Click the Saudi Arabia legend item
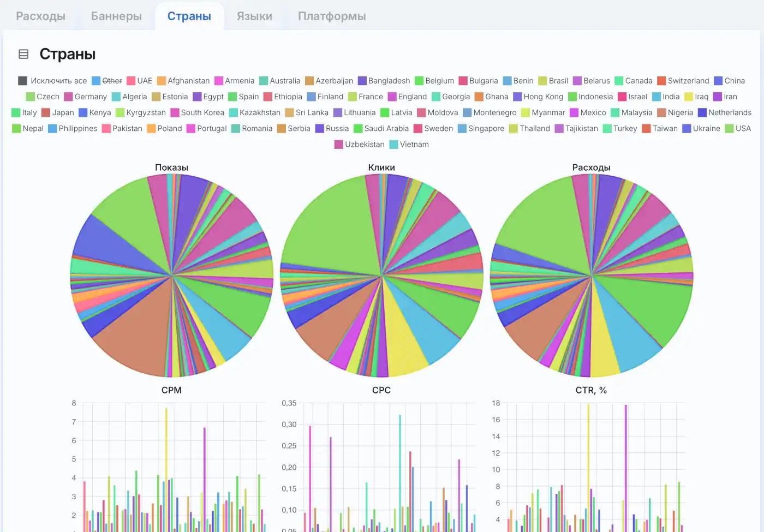 (381, 128)
